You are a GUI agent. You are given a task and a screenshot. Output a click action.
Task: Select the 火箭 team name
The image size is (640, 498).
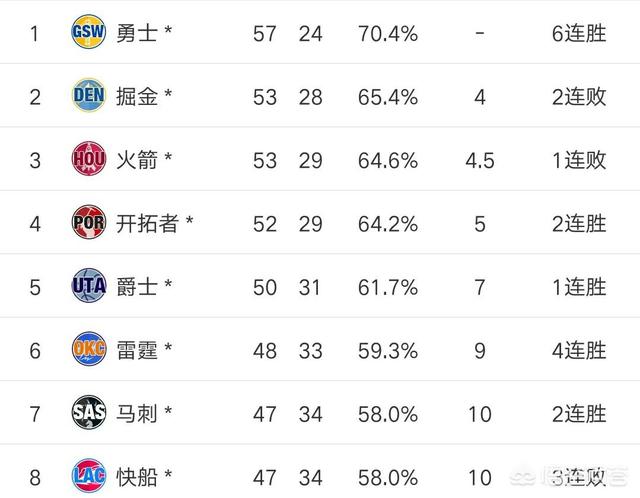click(137, 160)
